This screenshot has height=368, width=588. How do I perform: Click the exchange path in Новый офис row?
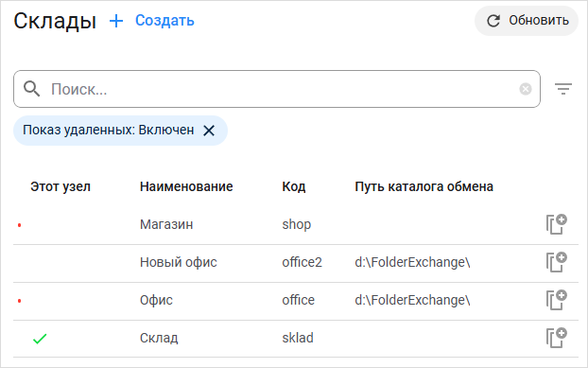click(412, 262)
